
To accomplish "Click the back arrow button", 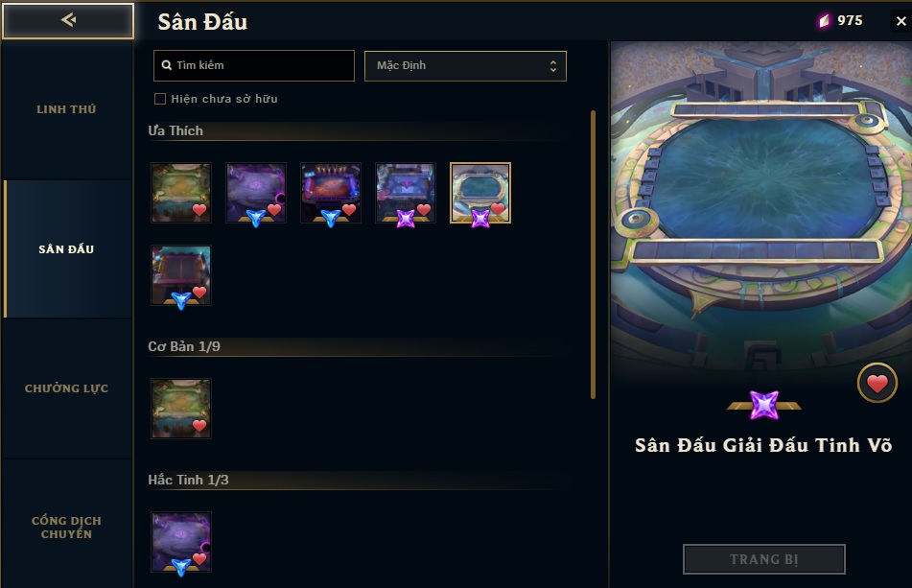I will point(68,21).
